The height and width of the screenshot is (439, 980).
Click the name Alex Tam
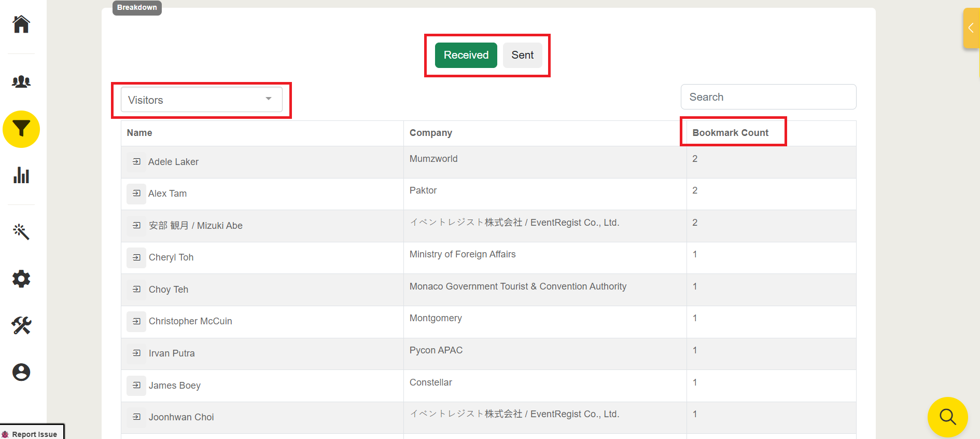[167, 194]
